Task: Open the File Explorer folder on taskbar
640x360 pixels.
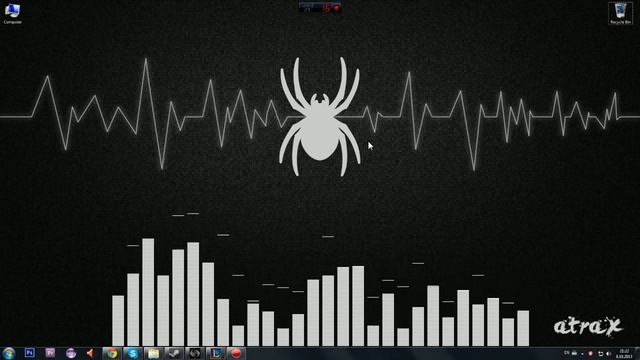Action: (153, 353)
